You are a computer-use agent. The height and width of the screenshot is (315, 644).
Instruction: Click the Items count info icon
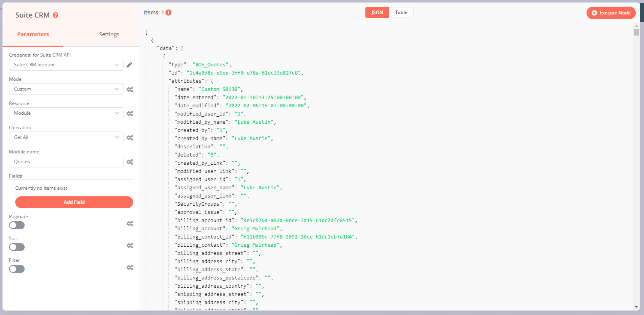click(168, 12)
